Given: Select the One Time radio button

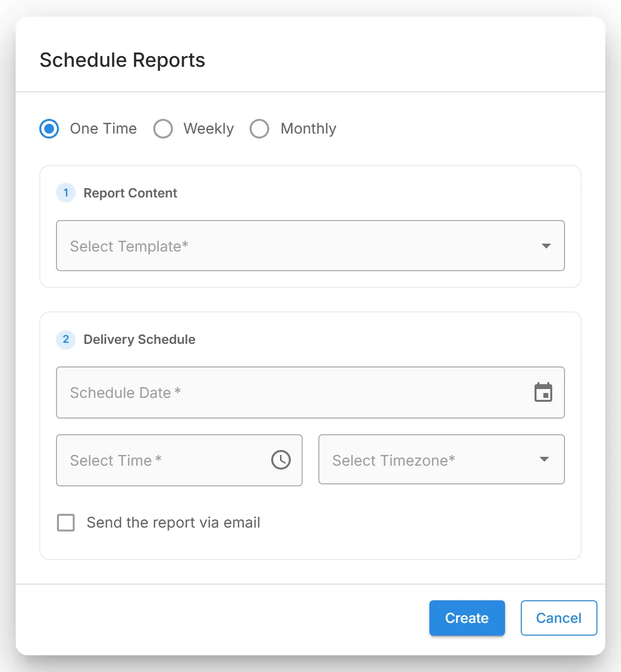Looking at the screenshot, I should (x=49, y=129).
